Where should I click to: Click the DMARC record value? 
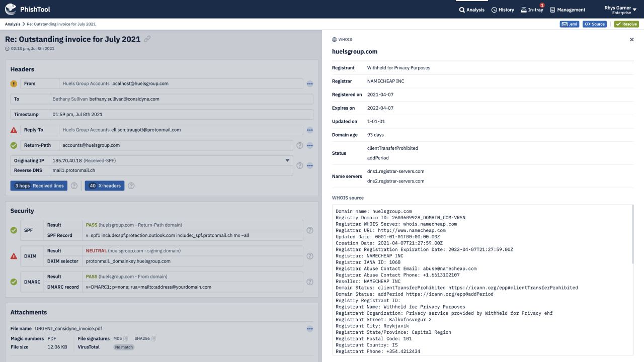[x=148, y=287]
